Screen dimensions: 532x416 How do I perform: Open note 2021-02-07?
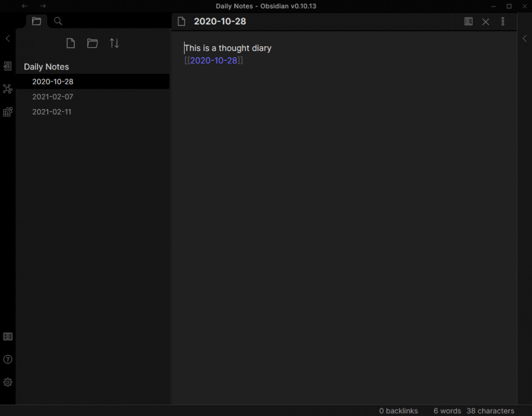(x=53, y=96)
